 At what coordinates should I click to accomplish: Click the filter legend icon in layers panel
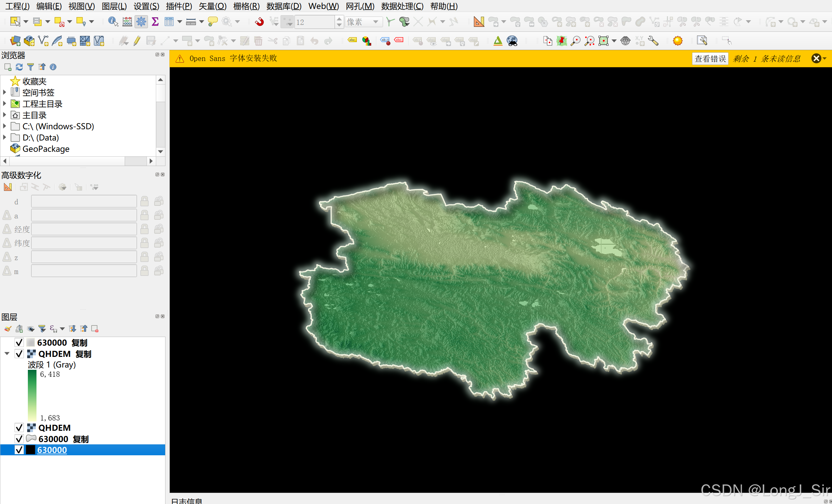coord(42,329)
